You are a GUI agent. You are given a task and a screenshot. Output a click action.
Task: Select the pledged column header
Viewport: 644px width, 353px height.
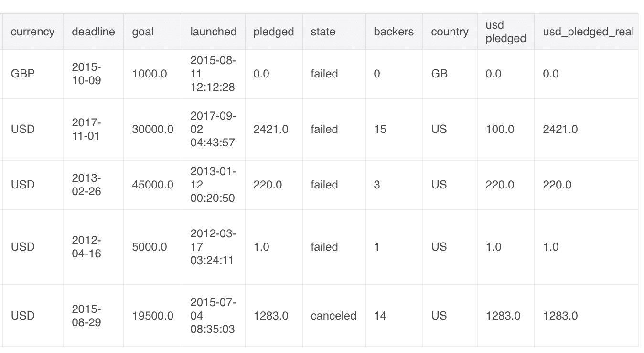[273, 32]
